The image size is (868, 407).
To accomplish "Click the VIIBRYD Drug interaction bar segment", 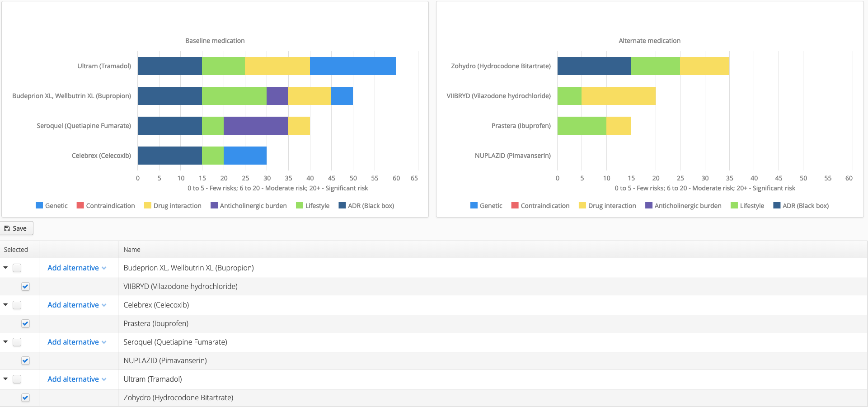I will coord(619,96).
